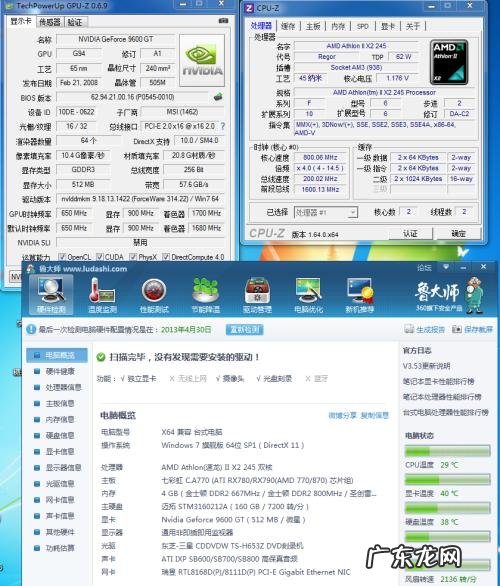Viewport: 500px width, 586px height.
Task: Toggle the DirectCompute 4.0 checkbox
Action: 166,257
